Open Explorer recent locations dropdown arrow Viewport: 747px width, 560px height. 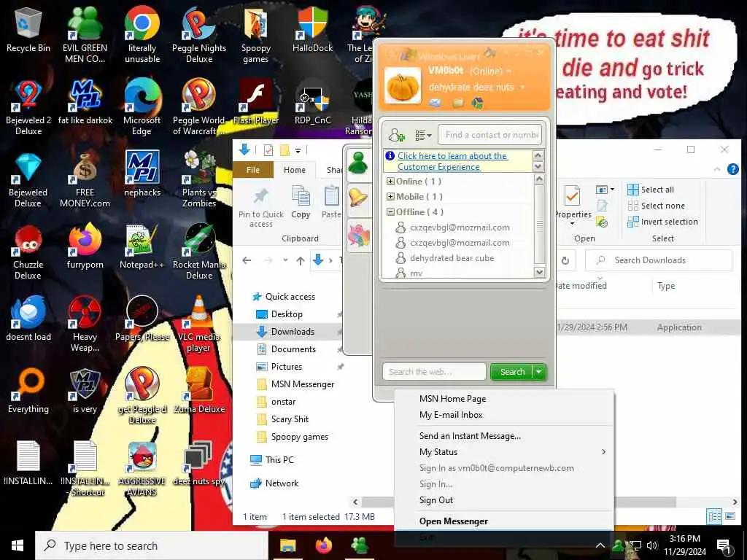(x=285, y=260)
